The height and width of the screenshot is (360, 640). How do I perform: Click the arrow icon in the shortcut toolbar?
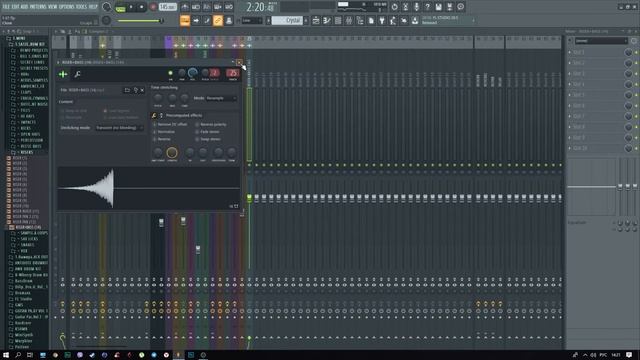pos(196,20)
